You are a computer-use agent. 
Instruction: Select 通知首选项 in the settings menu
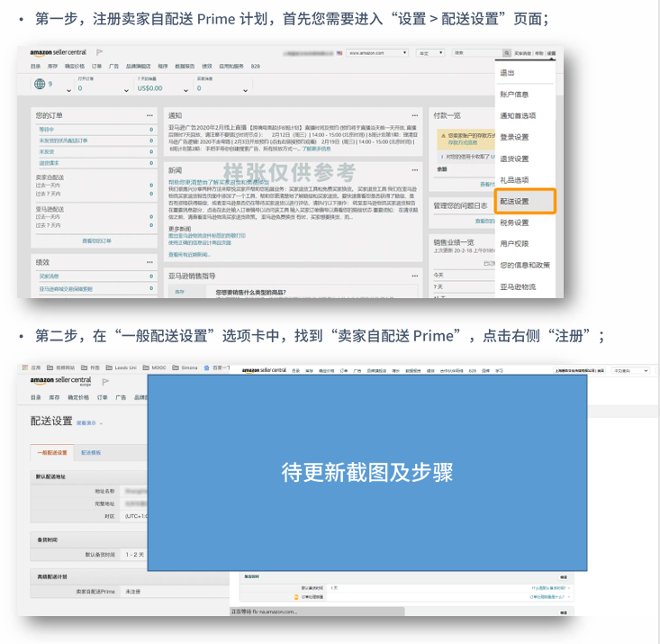[x=518, y=116]
